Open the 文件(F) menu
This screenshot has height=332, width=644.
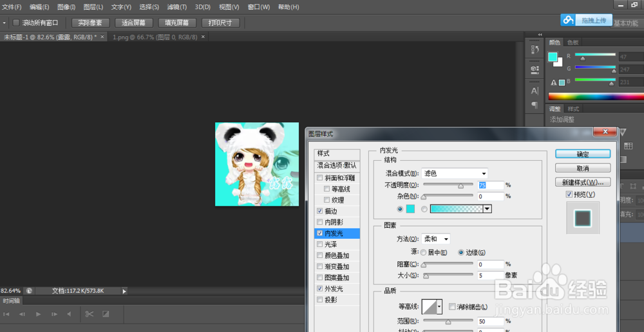12,7
